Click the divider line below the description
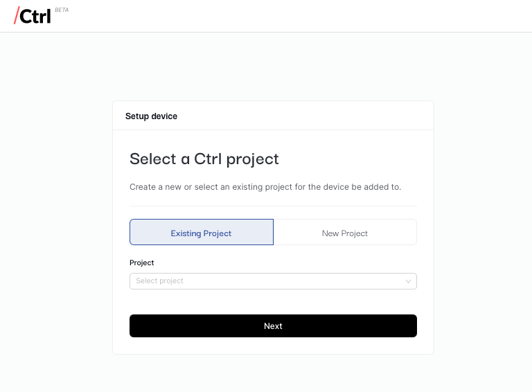 tap(273, 206)
